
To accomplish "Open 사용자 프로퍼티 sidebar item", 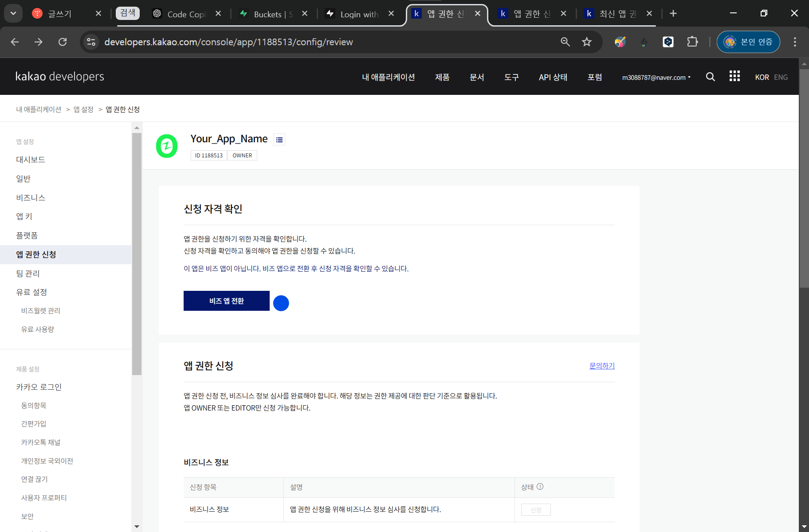I will click(44, 498).
